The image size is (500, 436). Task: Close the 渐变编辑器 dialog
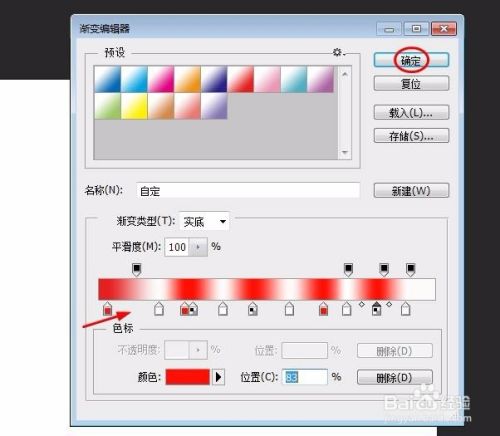pyautogui.click(x=444, y=29)
